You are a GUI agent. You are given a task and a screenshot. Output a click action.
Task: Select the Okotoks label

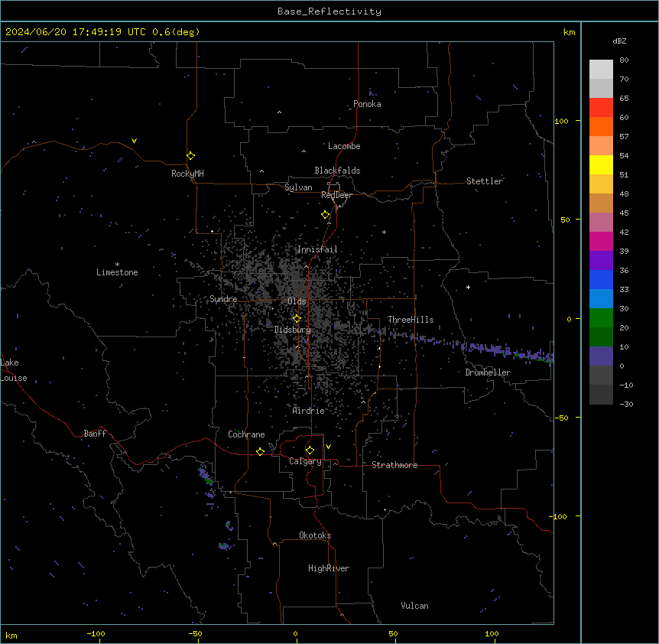(x=315, y=535)
